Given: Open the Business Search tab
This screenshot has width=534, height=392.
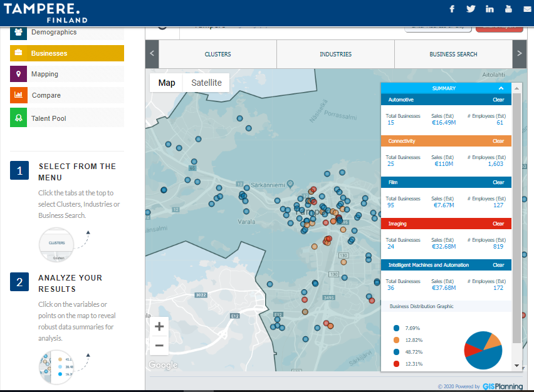Looking at the screenshot, I should [453, 54].
